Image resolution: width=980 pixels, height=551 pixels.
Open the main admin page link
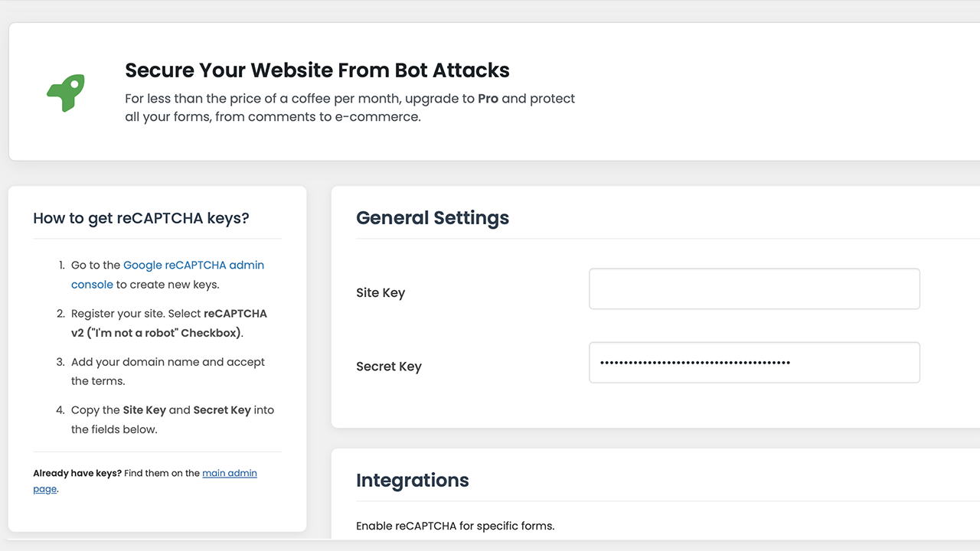click(230, 473)
